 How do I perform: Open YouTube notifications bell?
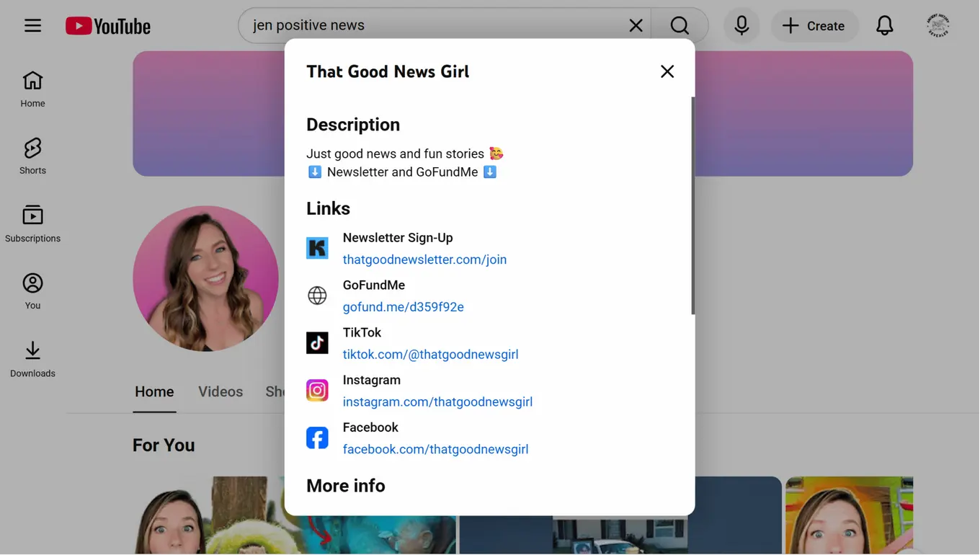885,25
